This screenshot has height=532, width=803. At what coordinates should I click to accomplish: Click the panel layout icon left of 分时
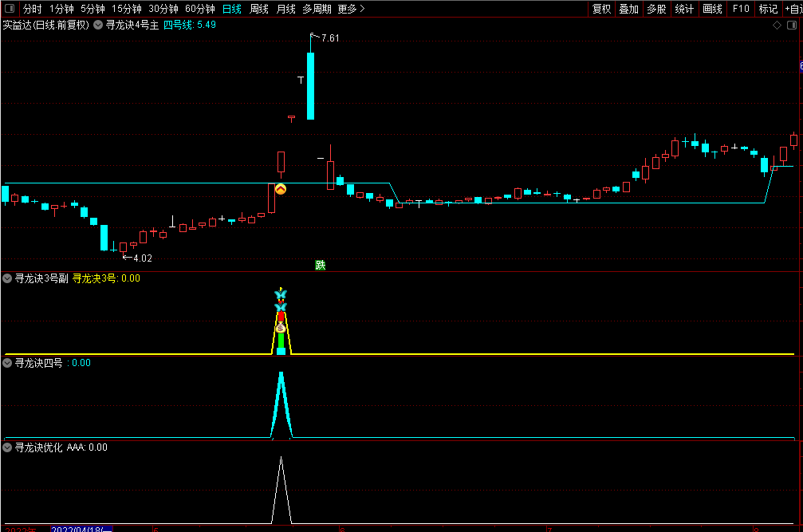point(10,10)
